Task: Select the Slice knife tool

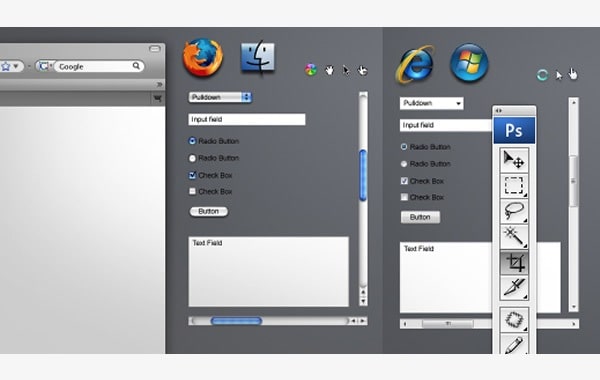Action: [514, 288]
